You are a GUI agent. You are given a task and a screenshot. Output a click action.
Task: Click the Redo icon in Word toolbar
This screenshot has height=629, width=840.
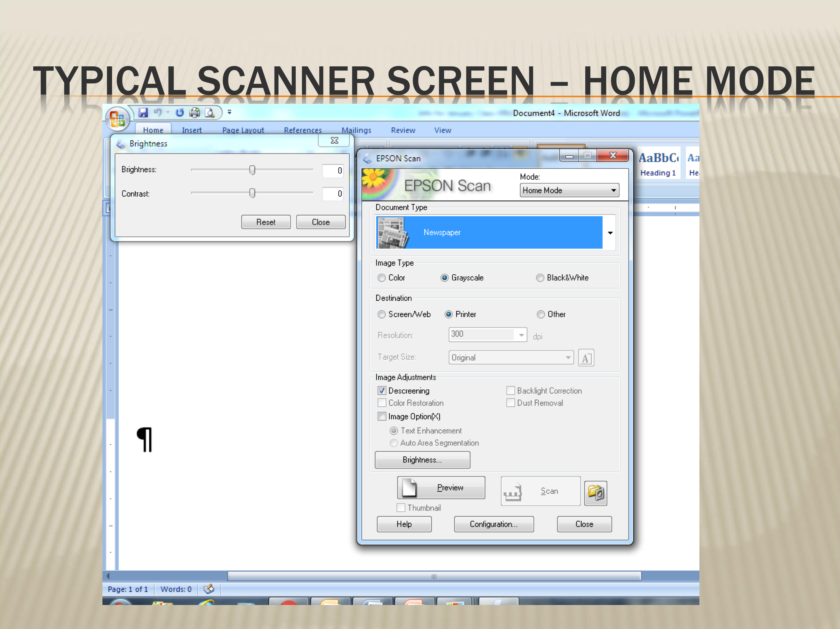coord(179,112)
